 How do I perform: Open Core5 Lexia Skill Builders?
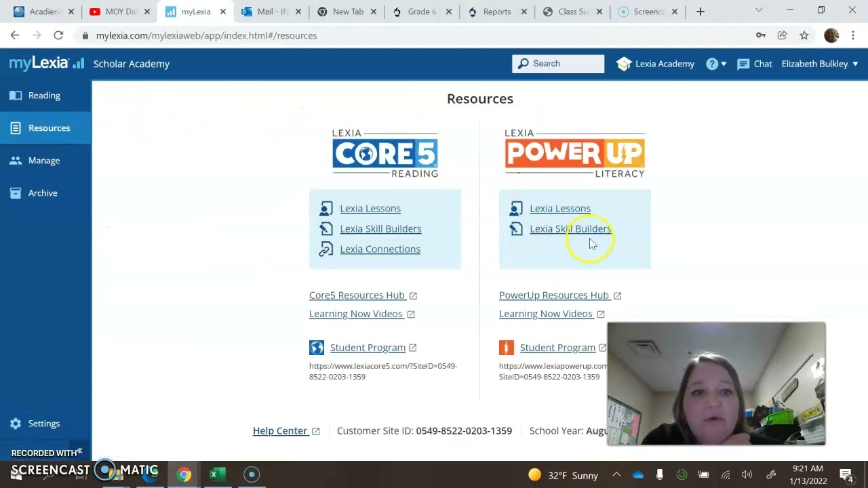point(380,229)
